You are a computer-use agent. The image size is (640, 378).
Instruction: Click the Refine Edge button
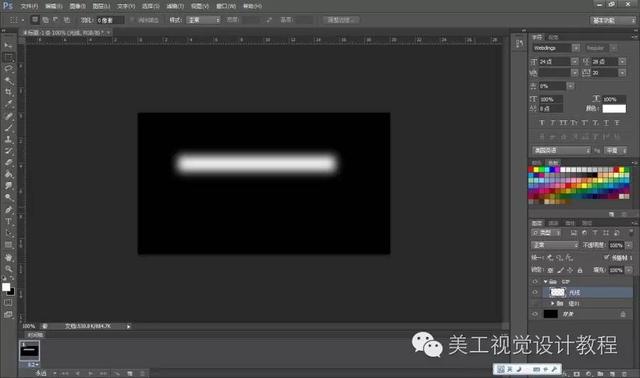tap(341, 20)
